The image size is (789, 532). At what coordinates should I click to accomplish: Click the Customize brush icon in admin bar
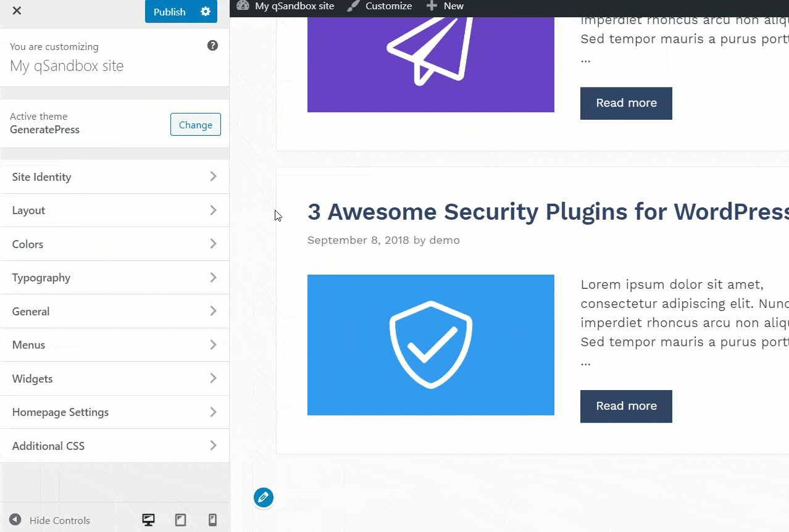[x=353, y=6]
